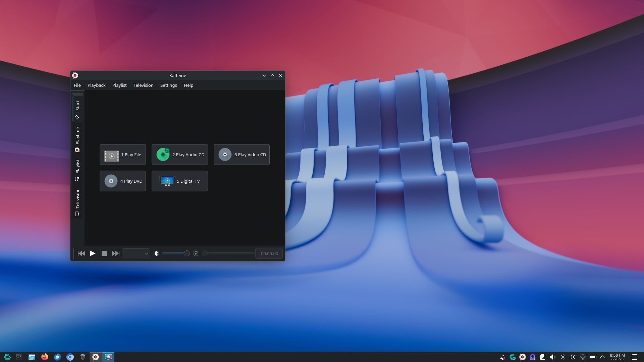The width and height of the screenshot is (644, 362).
Task: Select the 4 Play DVD option
Action: click(x=123, y=181)
